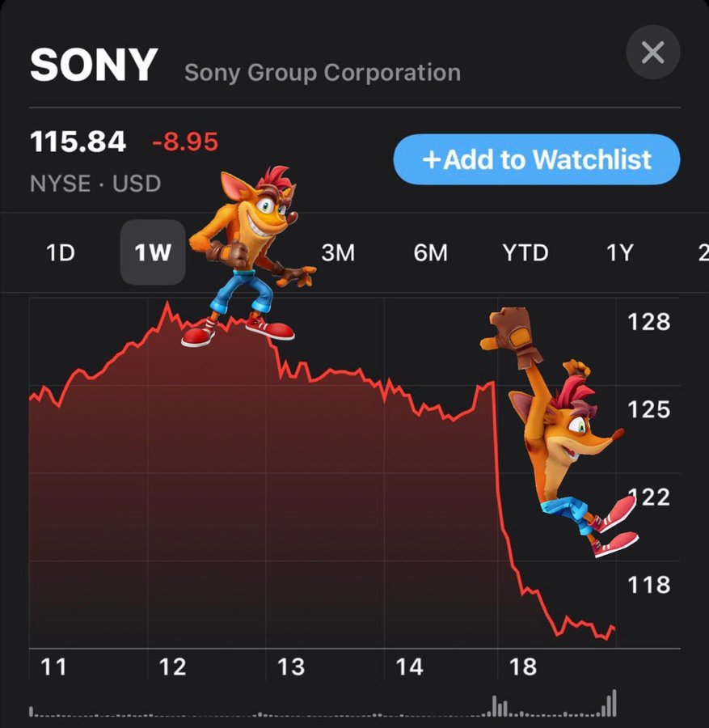Select the 1W time range tab
Viewport: 709px width, 728px height.
(x=153, y=252)
